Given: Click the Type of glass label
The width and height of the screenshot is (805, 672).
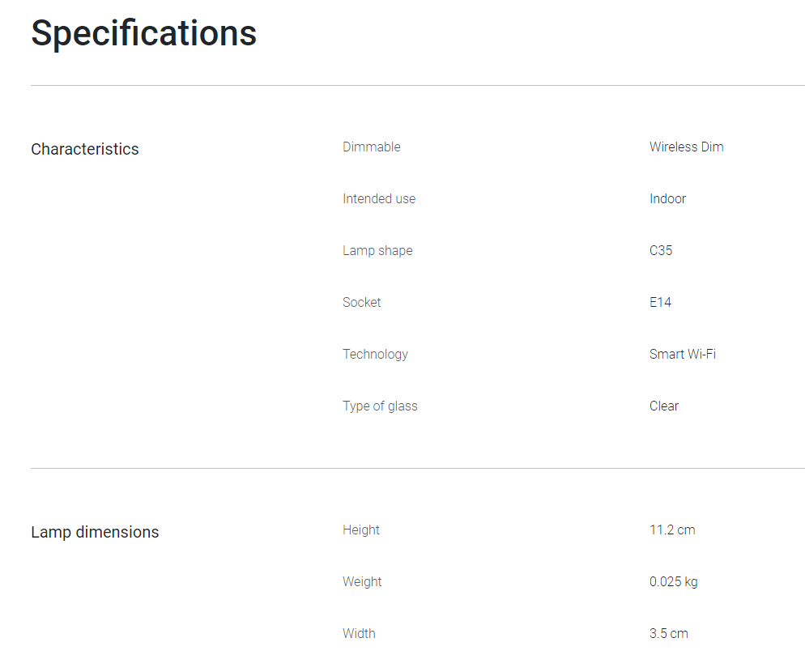Looking at the screenshot, I should (x=380, y=406).
